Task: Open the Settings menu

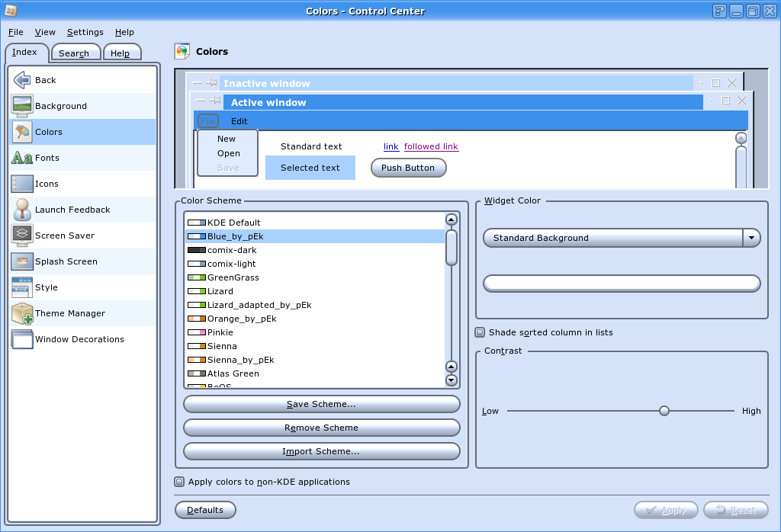Action: click(x=85, y=32)
